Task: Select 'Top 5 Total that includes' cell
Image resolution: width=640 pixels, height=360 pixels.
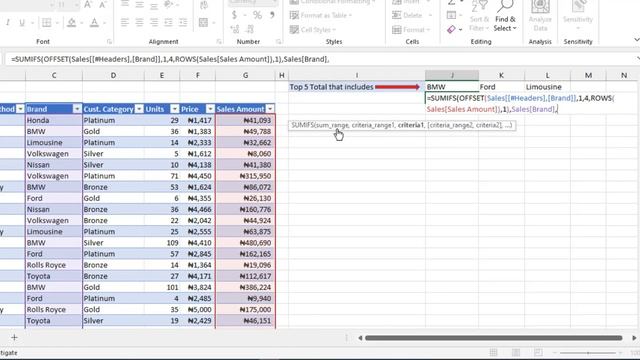Action: (x=356, y=87)
